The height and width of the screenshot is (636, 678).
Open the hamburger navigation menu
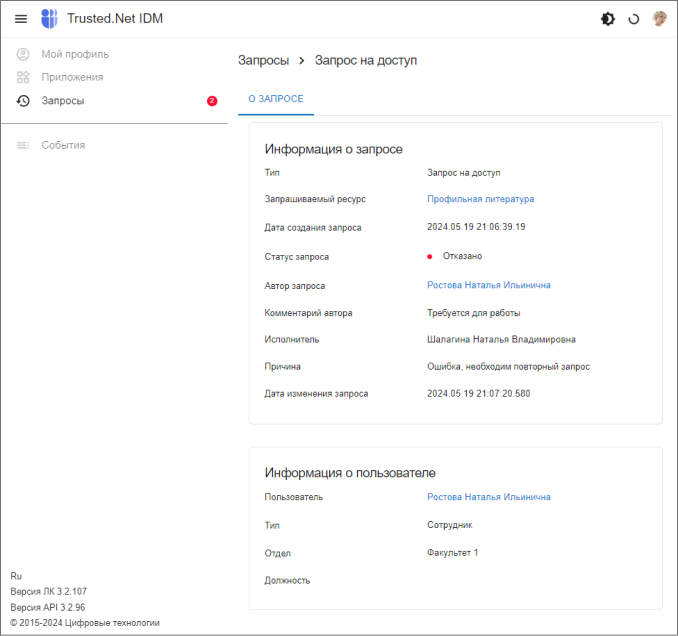coord(21,19)
